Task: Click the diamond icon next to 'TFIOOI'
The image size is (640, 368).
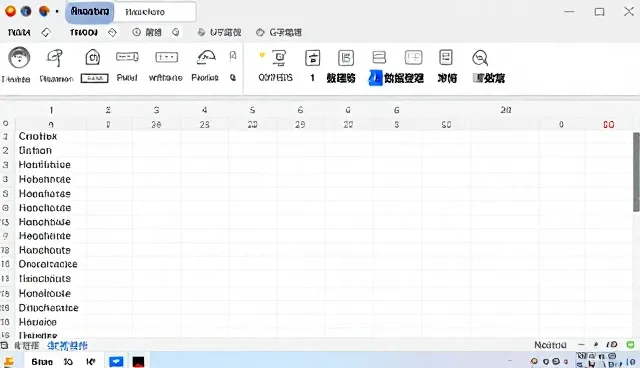Action: coord(112,32)
